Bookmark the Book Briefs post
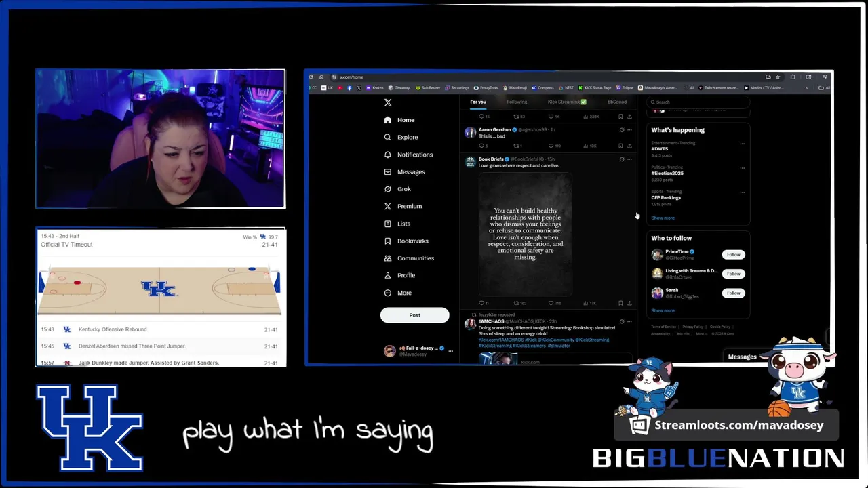The width and height of the screenshot is (868, 488). pyautogui.click(x=620, y=303)
